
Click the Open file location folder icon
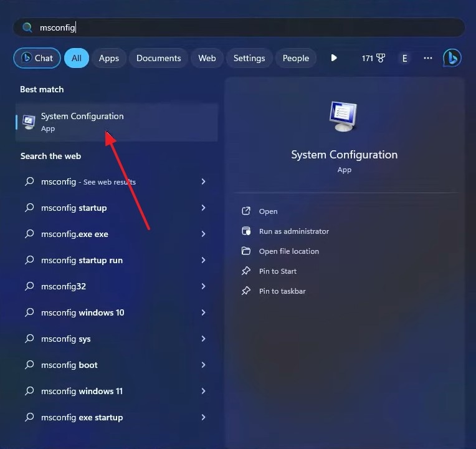pos(246,251)
